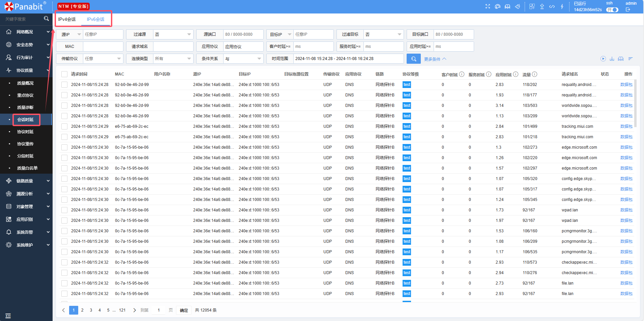Screen dimensions: 644x321
Task: Click the admin logout icon
Action: 628,9
